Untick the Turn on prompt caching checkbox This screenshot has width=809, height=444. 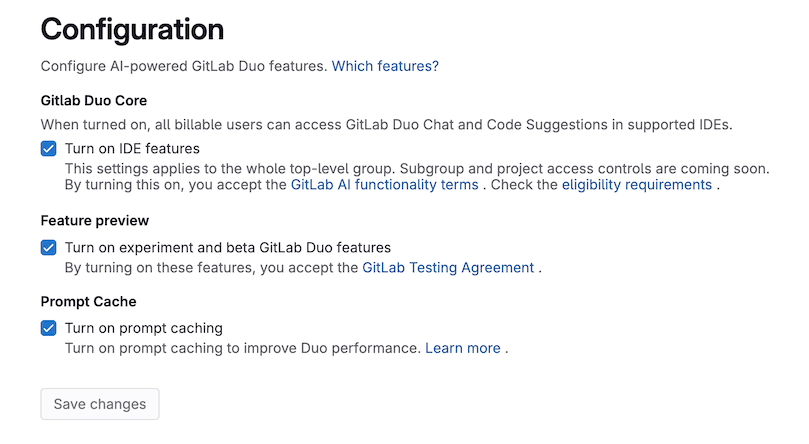coord(48,328)
